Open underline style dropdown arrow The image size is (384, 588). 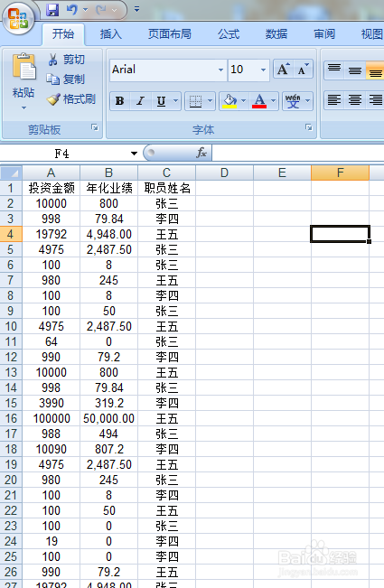[x=175, y=101]
